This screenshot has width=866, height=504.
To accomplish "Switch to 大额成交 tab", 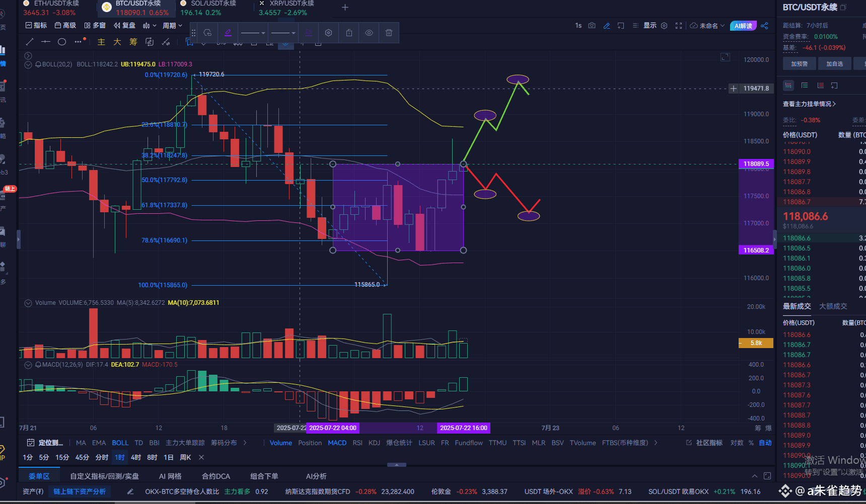I will [x=833, y=306].
